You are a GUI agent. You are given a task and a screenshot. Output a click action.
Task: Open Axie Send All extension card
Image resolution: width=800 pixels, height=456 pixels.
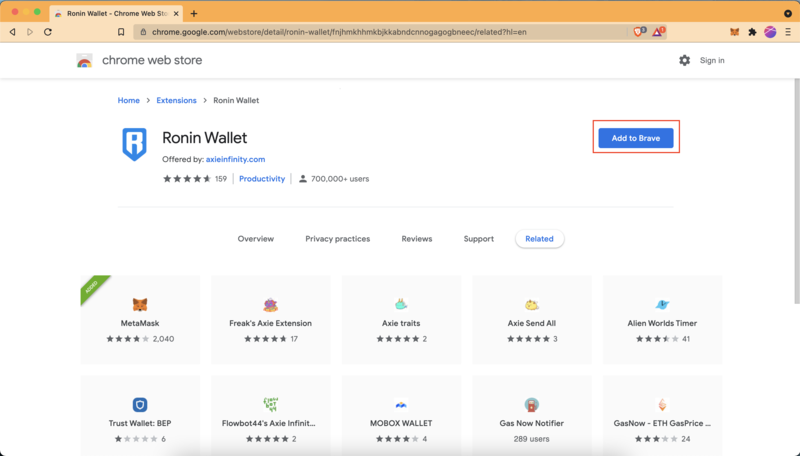[x=532, y=319]
